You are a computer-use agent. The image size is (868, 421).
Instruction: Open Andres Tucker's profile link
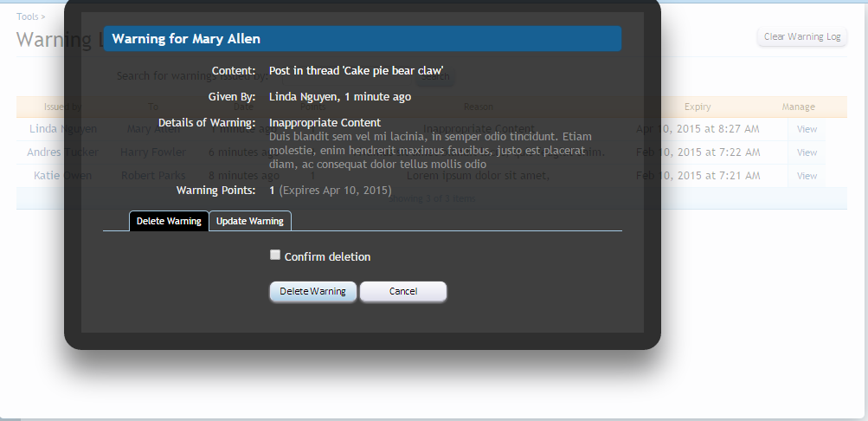[62, 152]
